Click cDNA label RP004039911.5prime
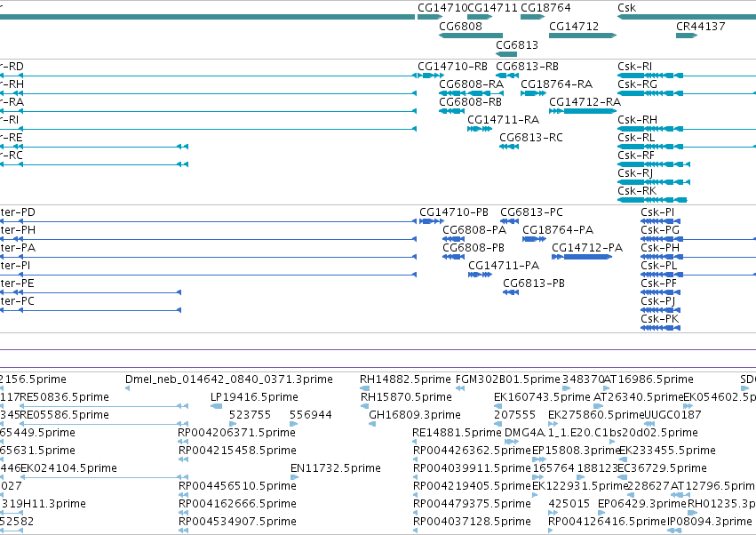The width and height of the screenshot is (756, 535). [x=472, y=468]
